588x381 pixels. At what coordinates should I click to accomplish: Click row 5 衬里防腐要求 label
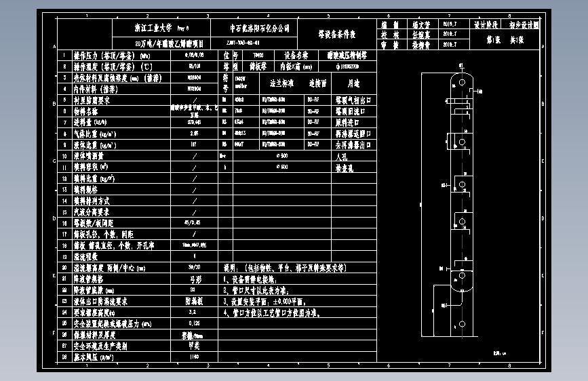click(92, 100)
